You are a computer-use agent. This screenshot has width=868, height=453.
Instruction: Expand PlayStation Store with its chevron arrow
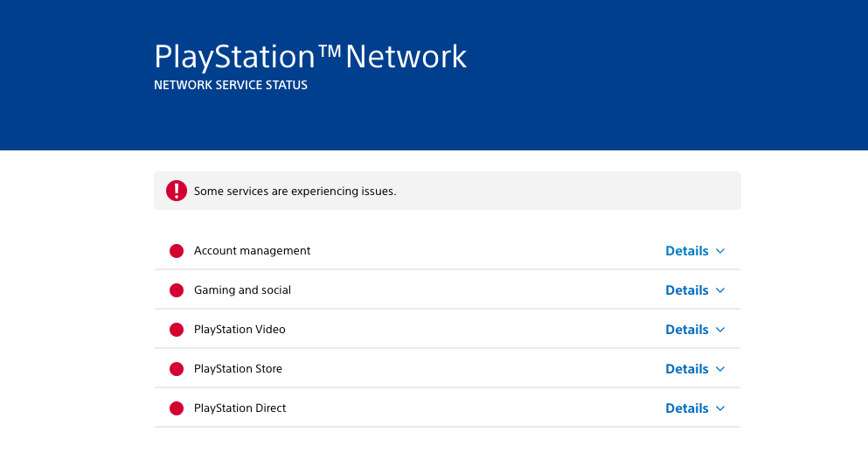coord(720,369)
